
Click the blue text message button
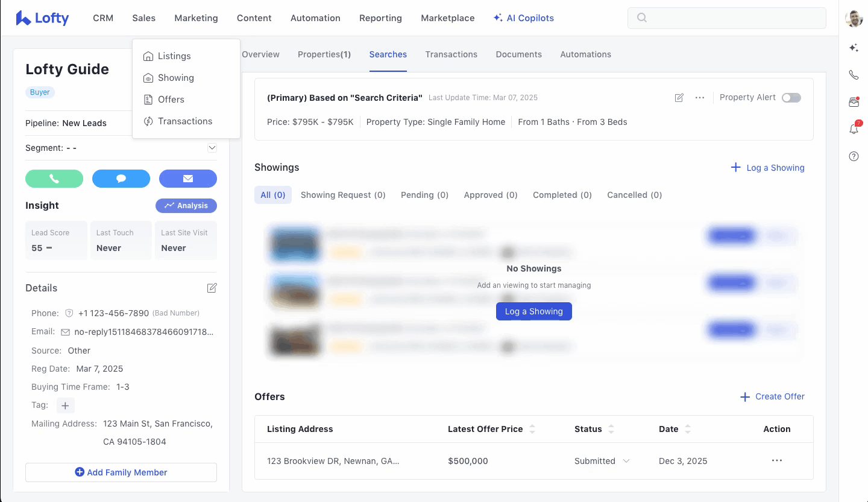[121, 179]
